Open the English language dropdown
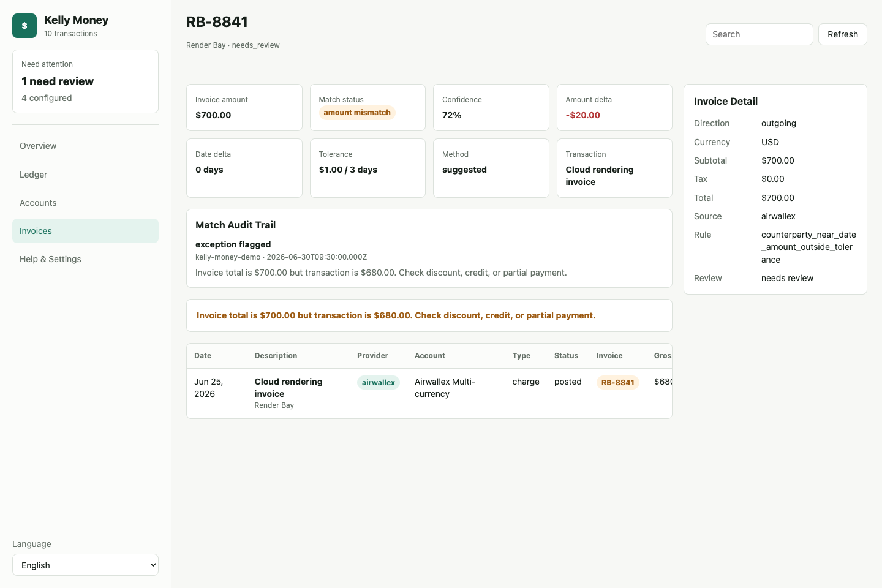The image size is (882, 588). (x=85, y=565)
